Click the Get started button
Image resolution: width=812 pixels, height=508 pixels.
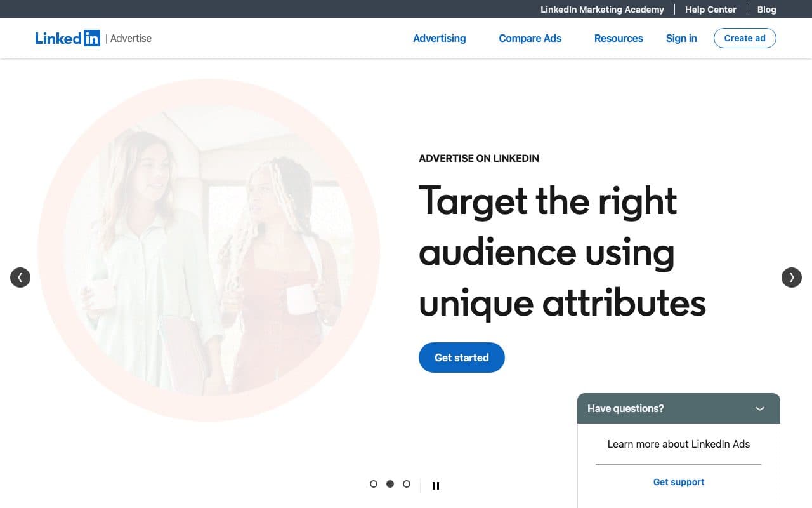(x=462, y=358)
